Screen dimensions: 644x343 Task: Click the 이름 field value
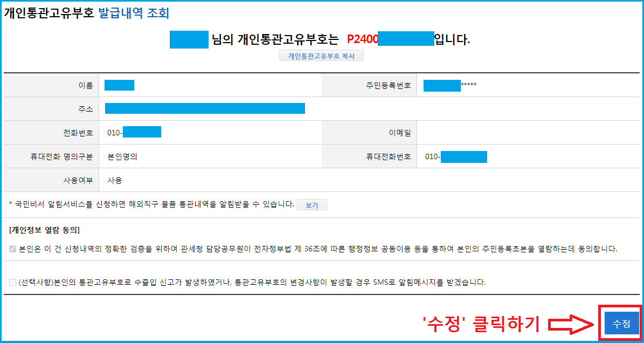pos(120,85)
